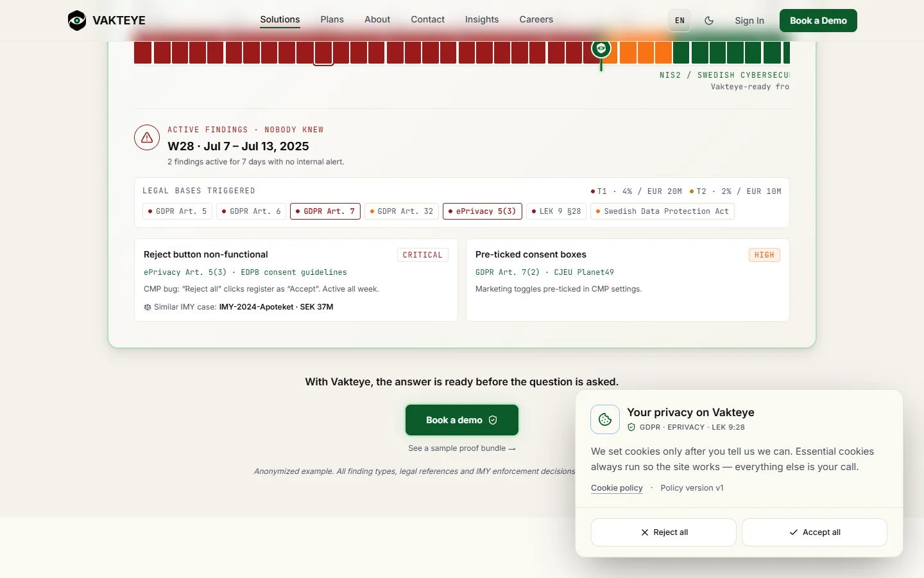Screen dimensions: 924x578
Task: Toggle dark mode moon icon
Action: [709, 21]
